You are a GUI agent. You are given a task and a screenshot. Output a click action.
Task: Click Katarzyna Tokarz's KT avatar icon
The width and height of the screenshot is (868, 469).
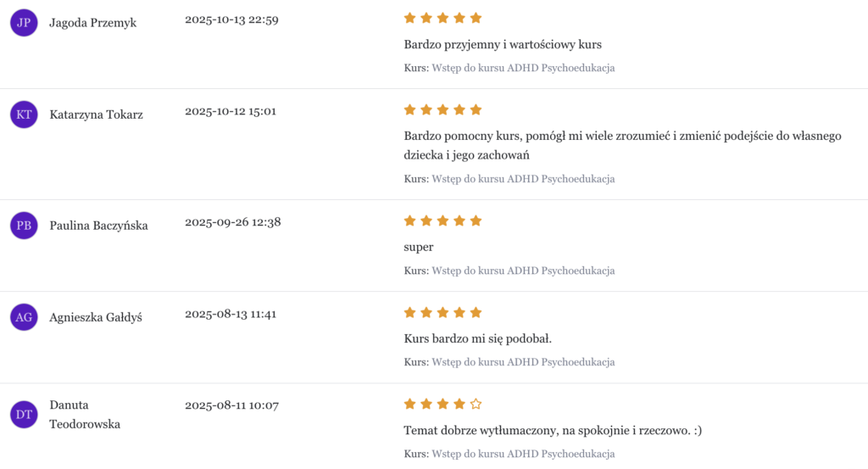24,114
